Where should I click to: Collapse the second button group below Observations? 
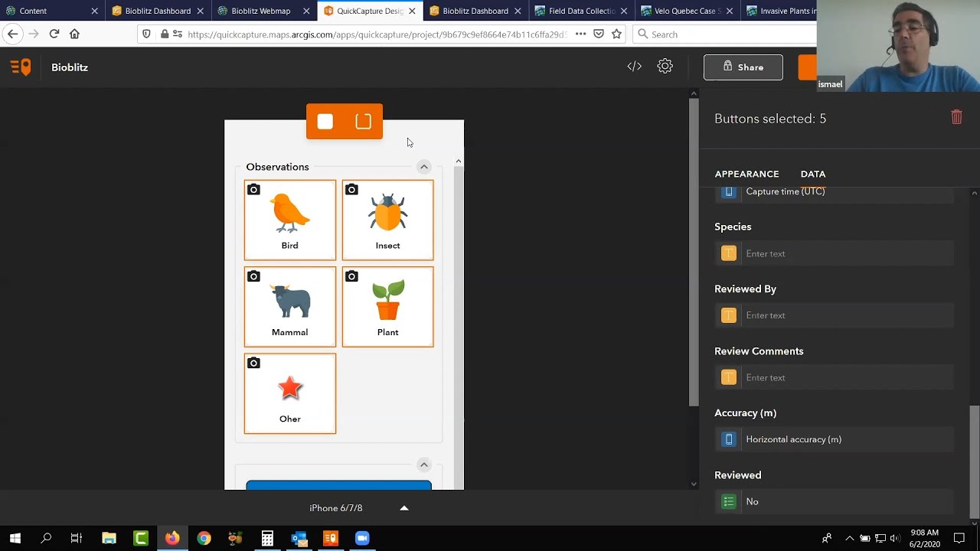coord(423,465)
